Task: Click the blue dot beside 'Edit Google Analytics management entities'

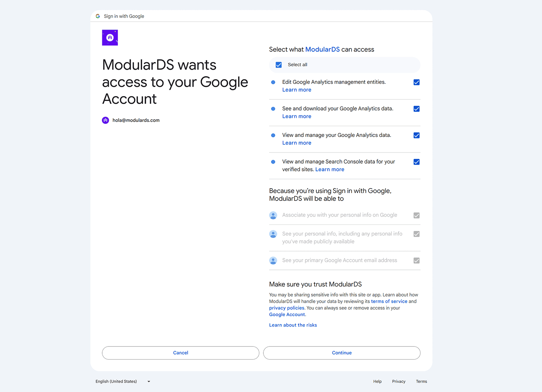Action: [x=273, y=82]
